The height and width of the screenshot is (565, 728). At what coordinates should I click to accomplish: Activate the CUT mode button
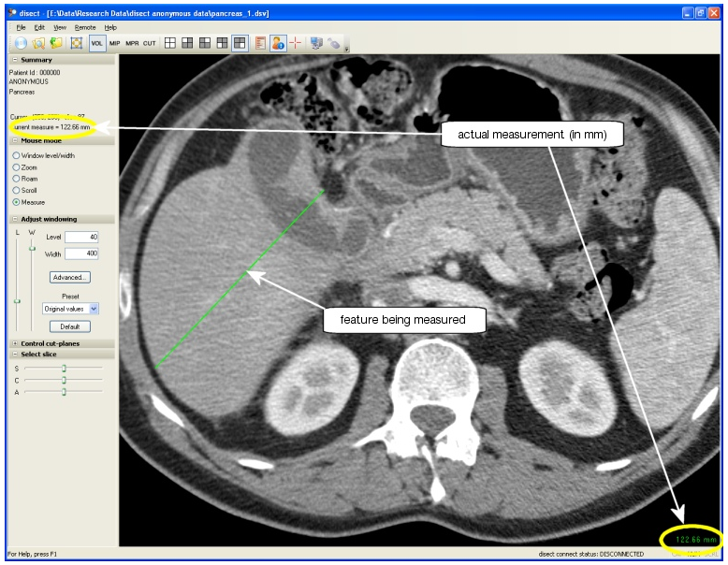(x=149, y=43)
